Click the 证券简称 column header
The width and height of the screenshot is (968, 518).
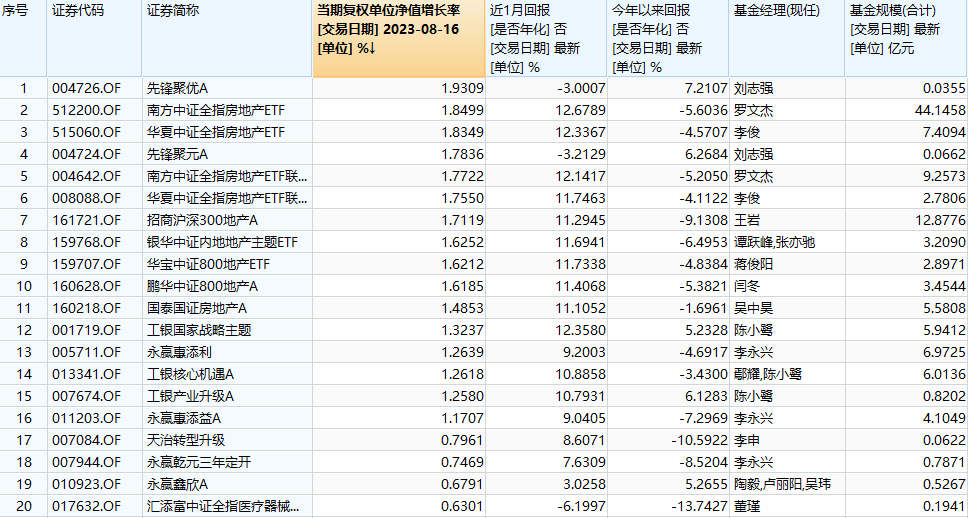point(173,11)
